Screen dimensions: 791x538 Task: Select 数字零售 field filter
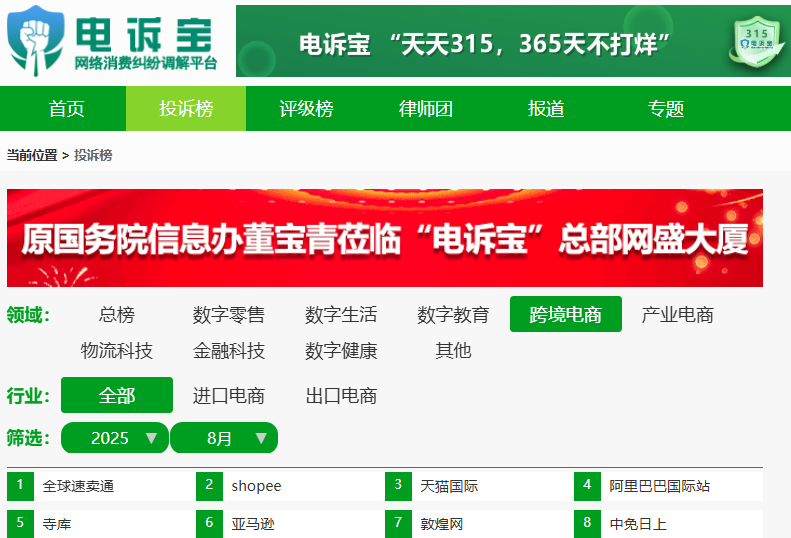tap(229, 314)
